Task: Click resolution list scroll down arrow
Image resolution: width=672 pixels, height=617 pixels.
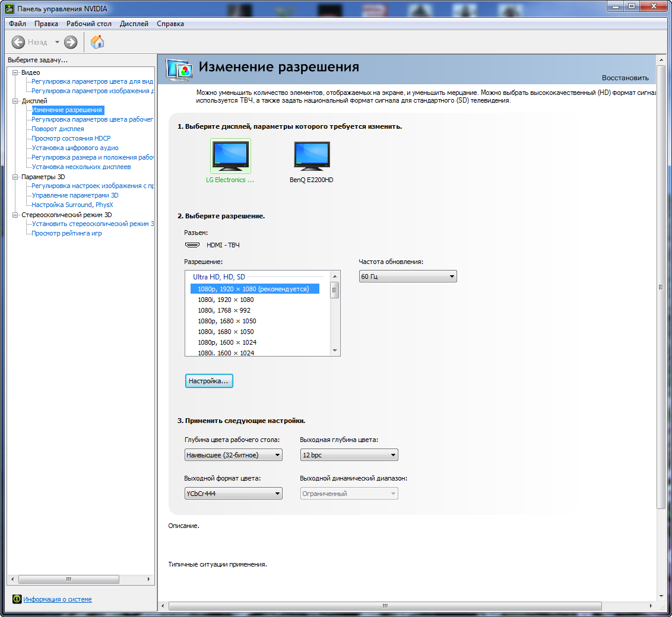Action: [335, 351]
